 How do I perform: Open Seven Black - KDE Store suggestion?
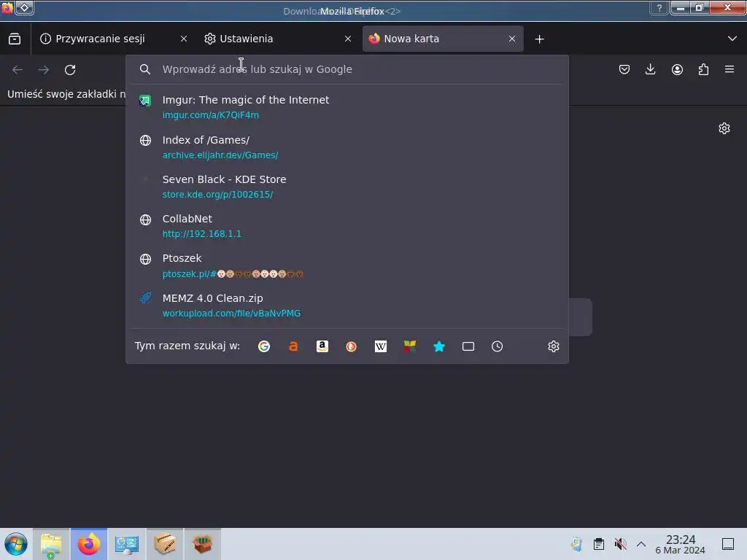(347, 187)
